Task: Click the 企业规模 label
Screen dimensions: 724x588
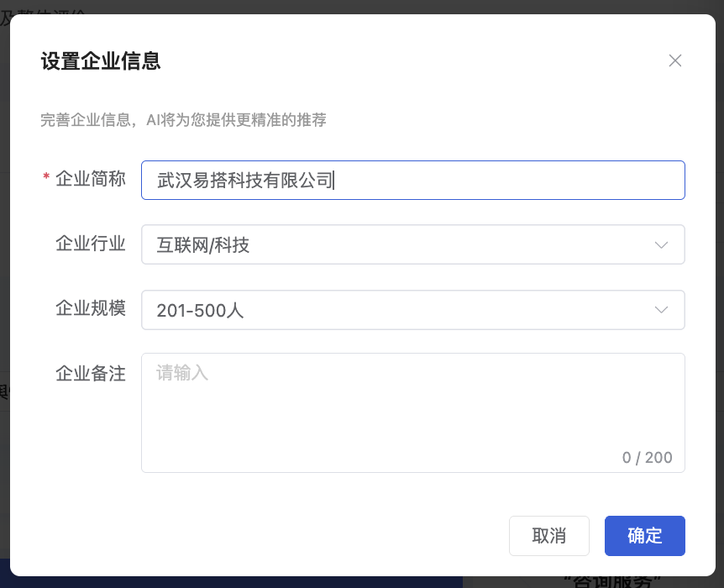Action: click(91, 308)
